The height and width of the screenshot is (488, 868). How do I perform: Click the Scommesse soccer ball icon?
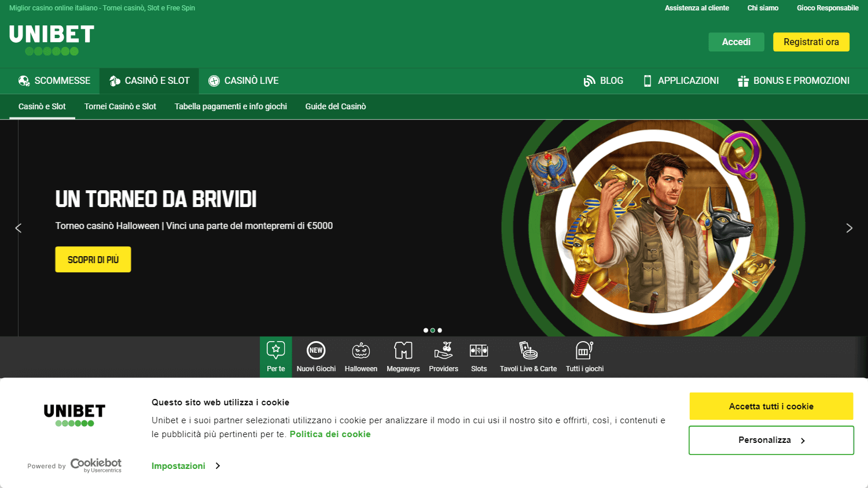pyautogui.click(x=24, y=81)
